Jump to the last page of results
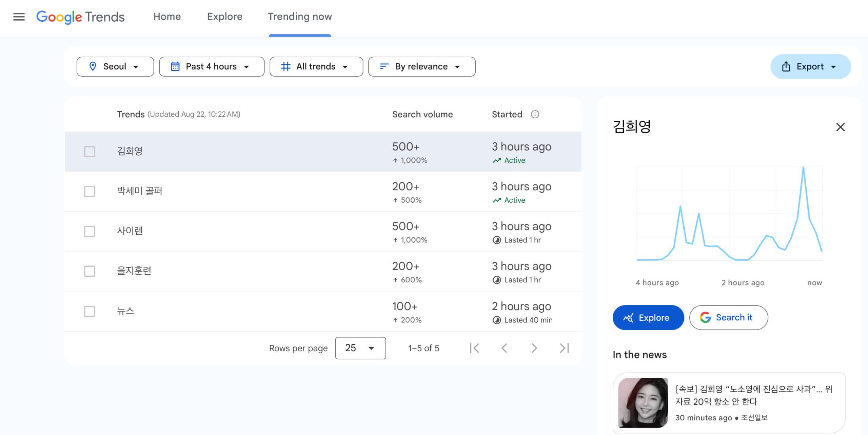868x435 pixels. coord(564,348)
